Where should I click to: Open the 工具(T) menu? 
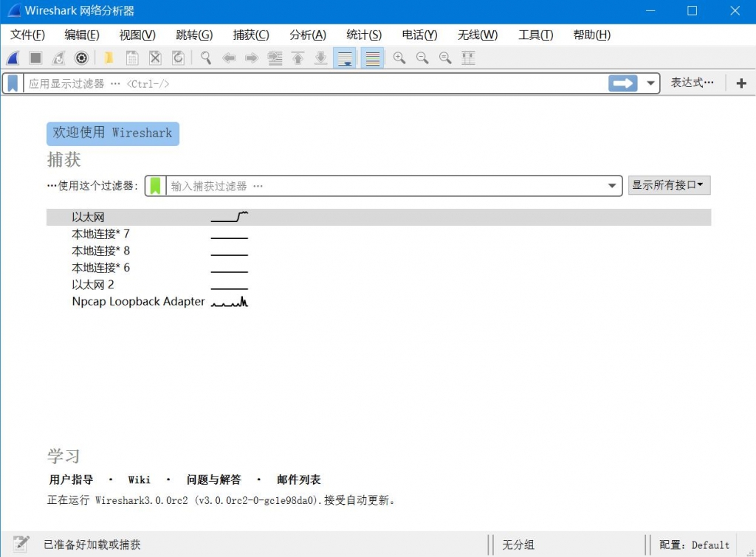pos(536,35)
